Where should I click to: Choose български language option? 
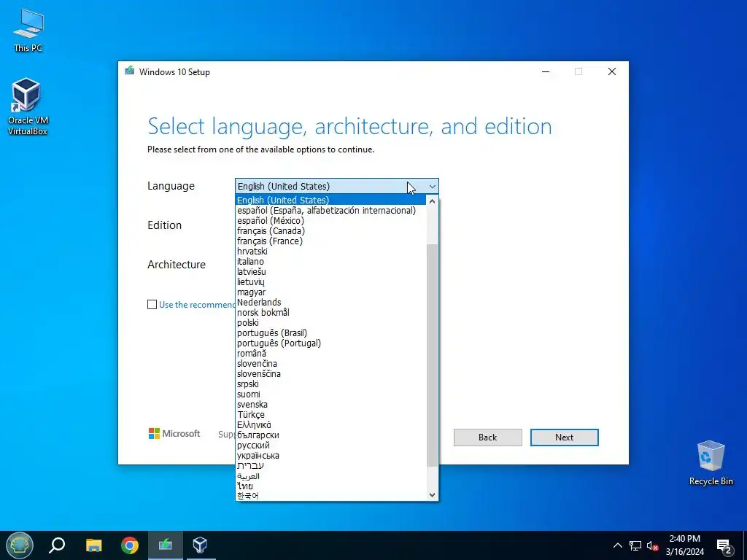click(x=331, y=435)
